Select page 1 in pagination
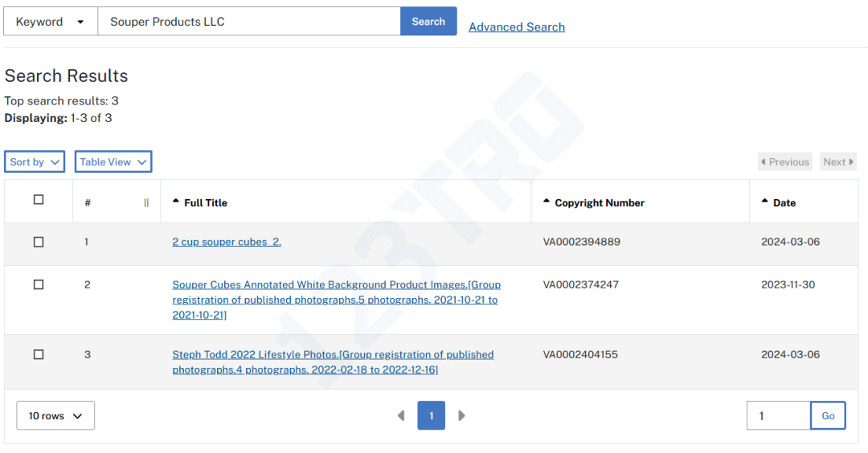 point(432,415)
